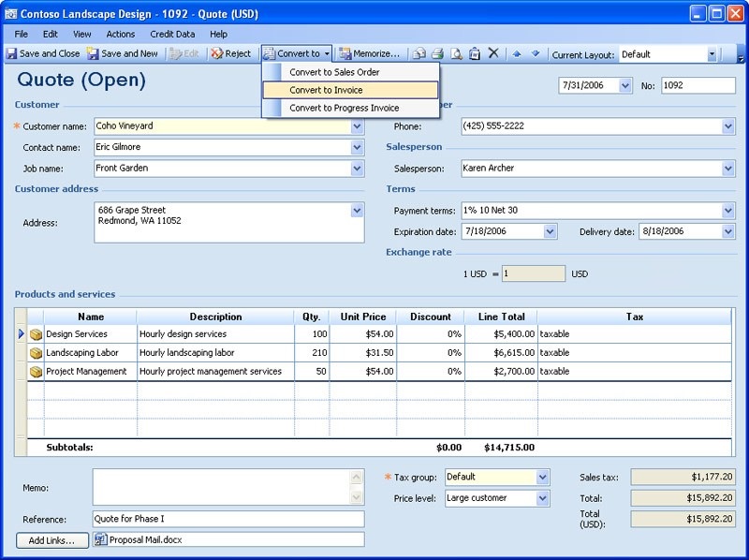The width and height of the screenshot is (749, 560).
Task: Open the Actions menu
Action: click(121, 34)
